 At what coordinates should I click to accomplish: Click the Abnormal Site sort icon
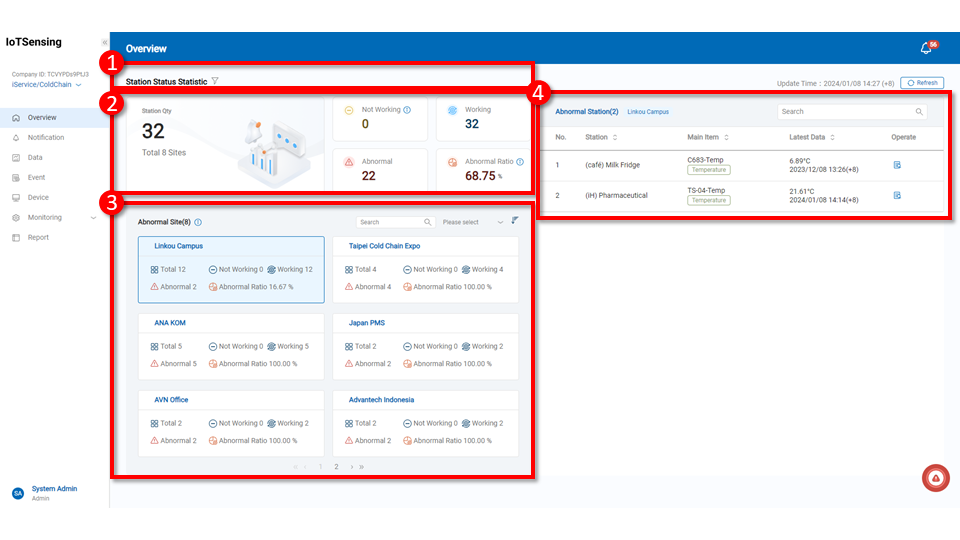(x=515, y=221)
